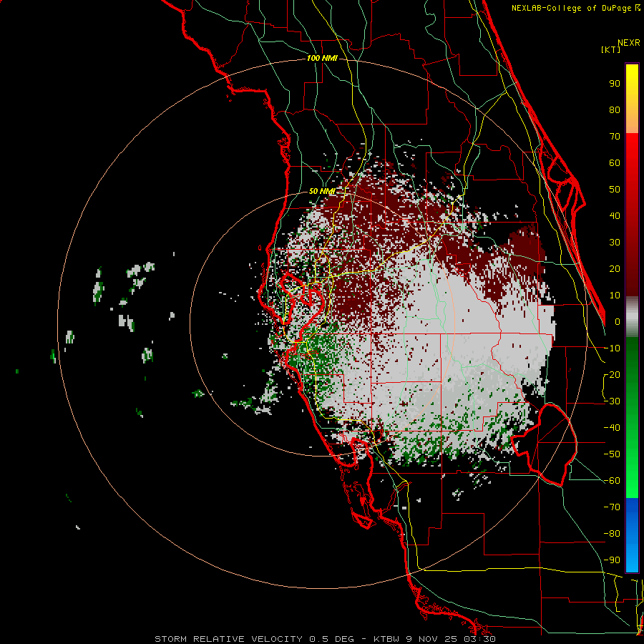Viewport: 644px width, 644px height.
Task: Click the [KT] units label
Action: (610, 49)
